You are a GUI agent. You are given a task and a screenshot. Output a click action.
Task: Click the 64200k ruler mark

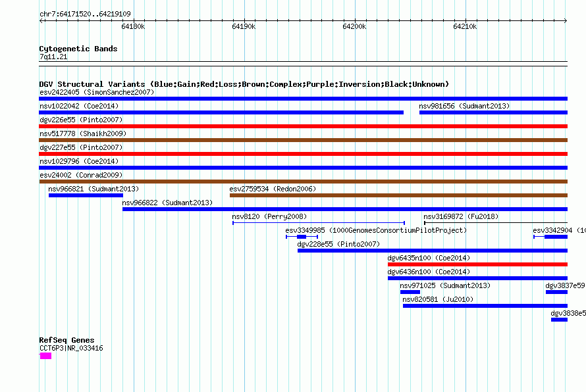354,26
